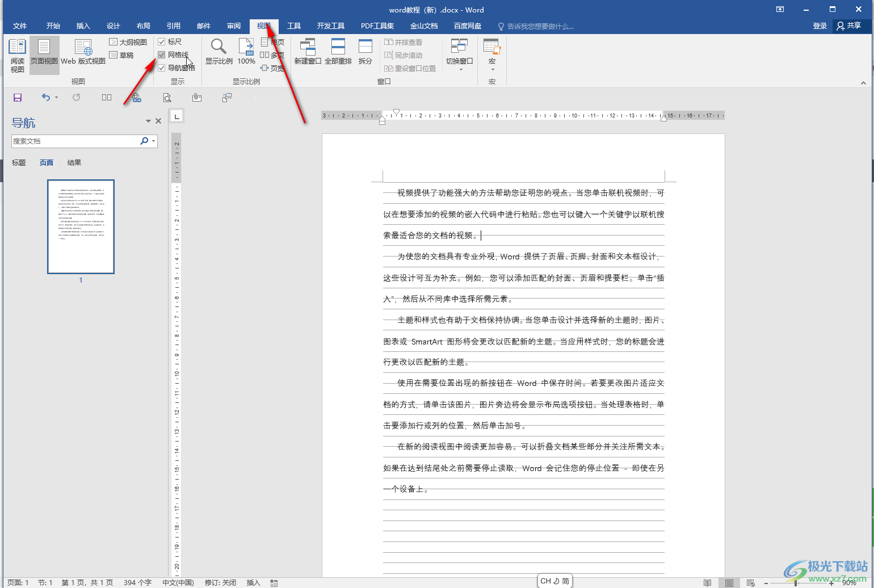The image size is (874, 588).
Task: Click the 共享 share button
Action: click(849, 26)
